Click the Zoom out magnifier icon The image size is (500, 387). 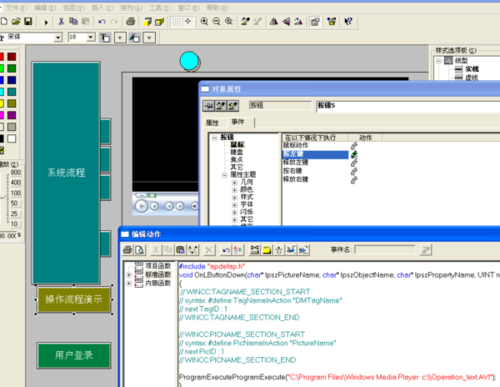216,22
